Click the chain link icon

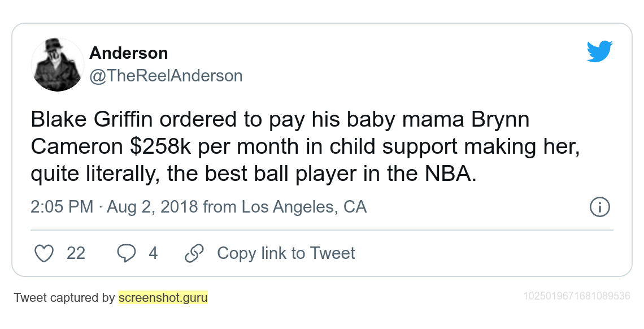194,253
